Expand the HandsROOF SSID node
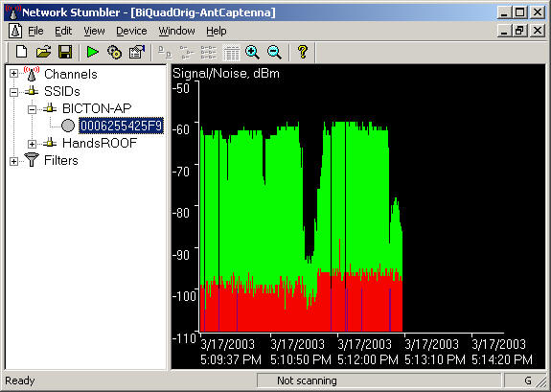Viewport: 551px width, 392px height. [32, 144]
